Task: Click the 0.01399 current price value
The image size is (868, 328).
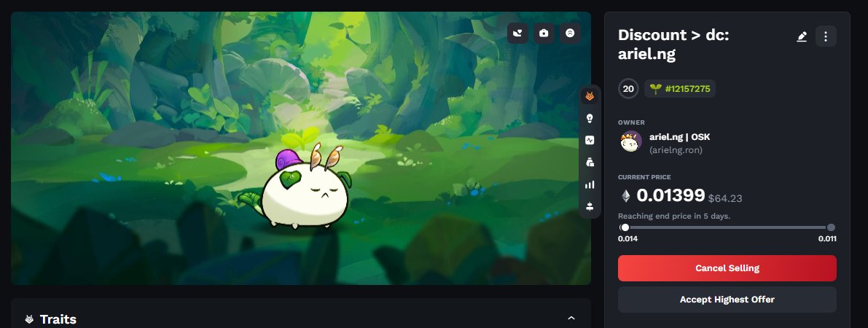Action: click(x=670, y=195)
